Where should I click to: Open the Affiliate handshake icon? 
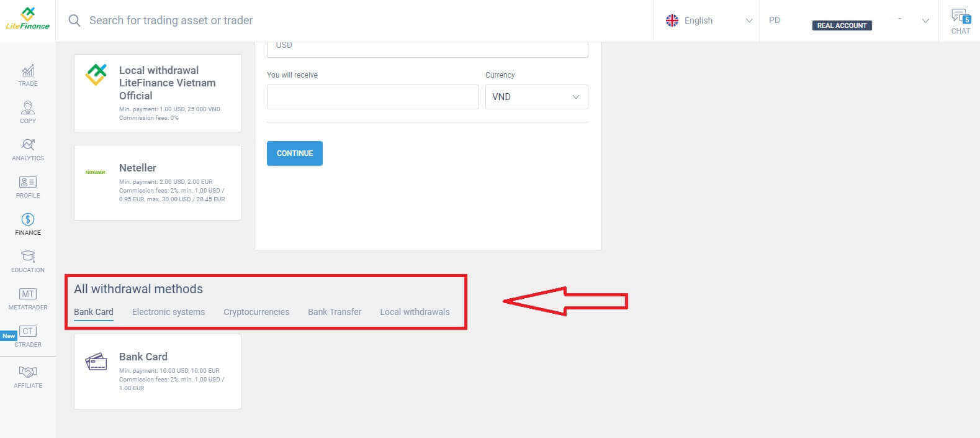[28, 372]
